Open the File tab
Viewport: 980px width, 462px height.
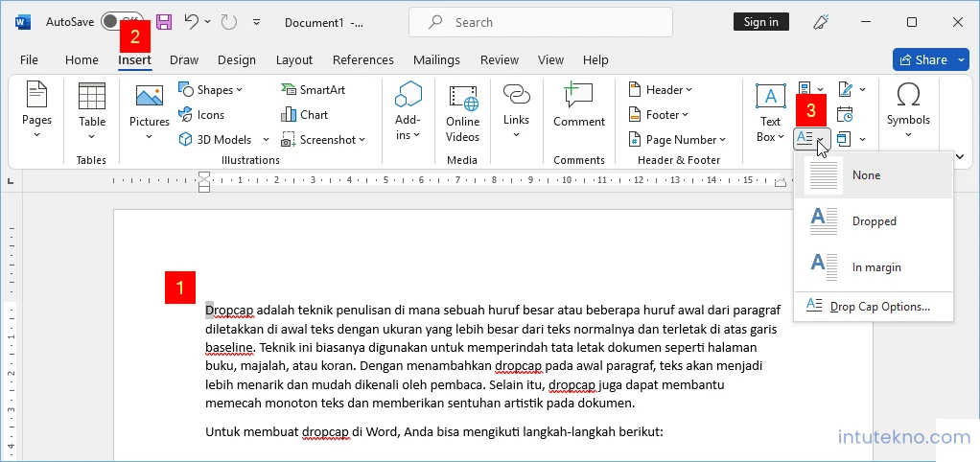[x=29, y=60]
